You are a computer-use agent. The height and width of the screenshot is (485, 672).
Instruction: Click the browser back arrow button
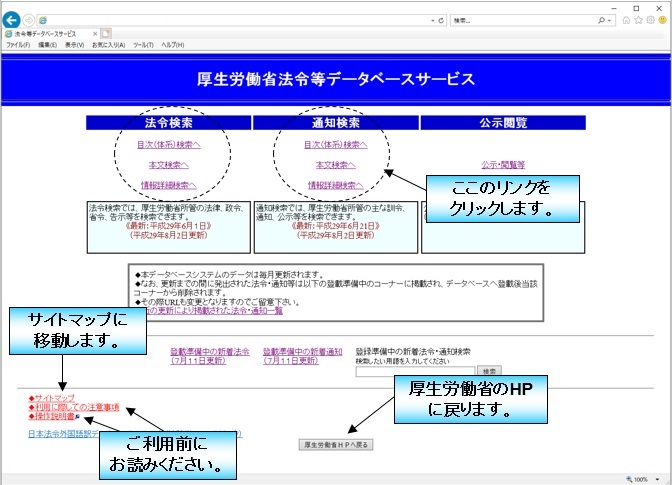tap(12, 20)
